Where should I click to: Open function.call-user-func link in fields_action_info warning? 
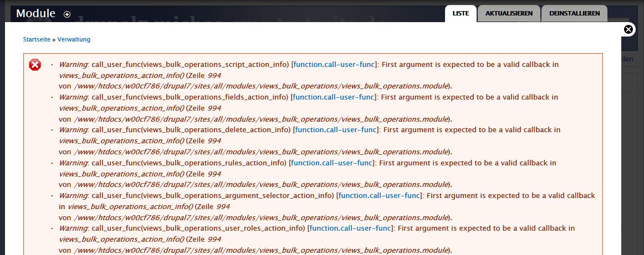point(333,97)
